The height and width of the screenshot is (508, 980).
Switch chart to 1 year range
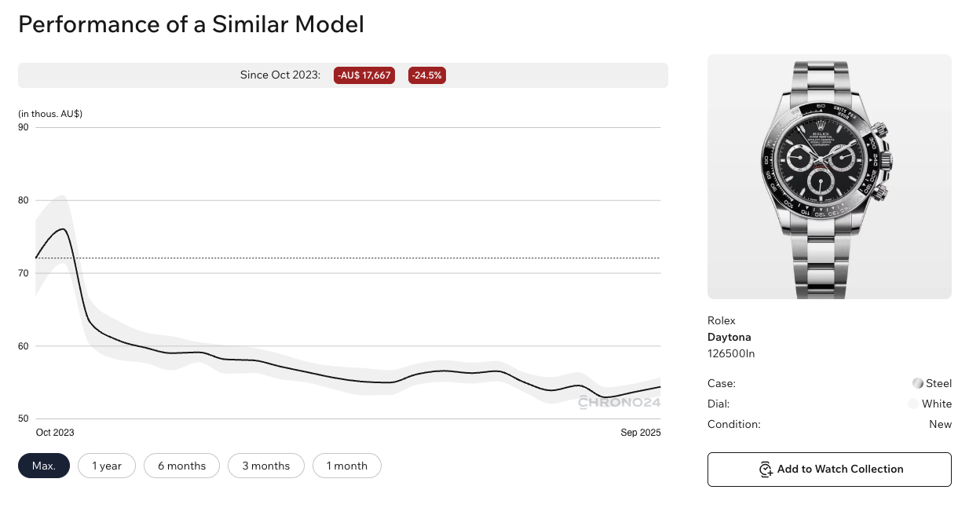click(107, 466)
